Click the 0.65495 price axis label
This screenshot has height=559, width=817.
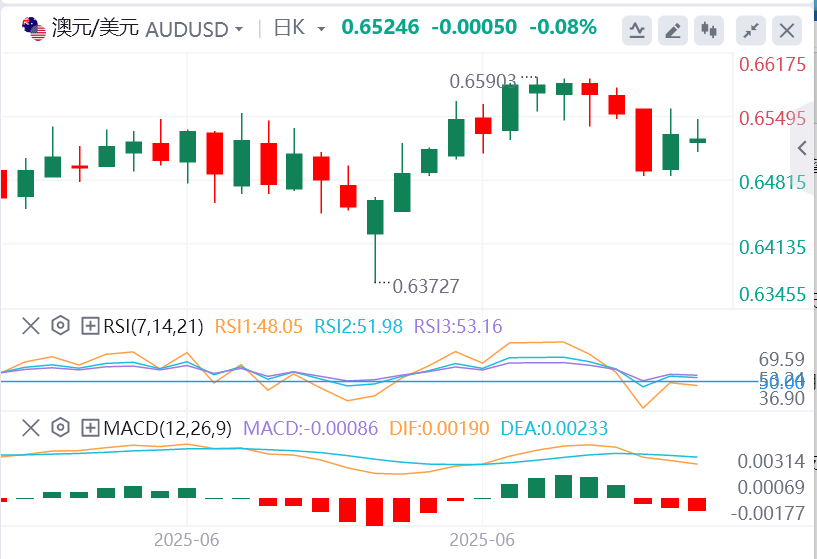773,119
